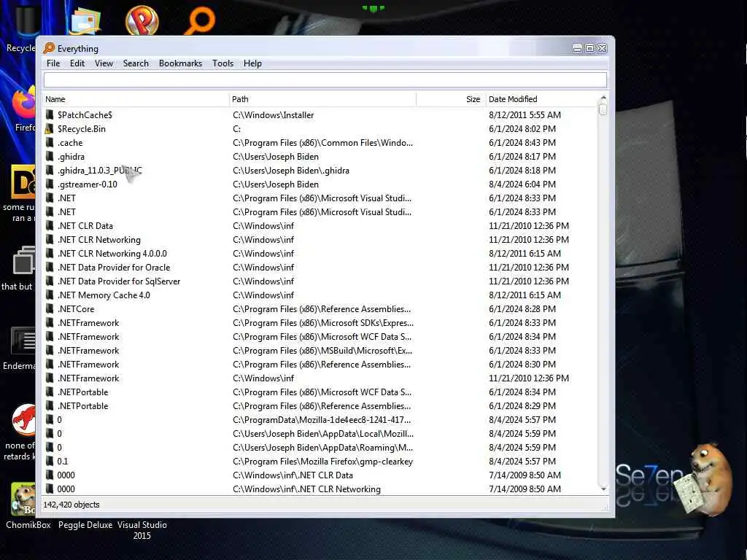The width and height of the screenshot is (747, 560).
Task: Select the $PatchCache$ folder name
Action: coord(85,114)
